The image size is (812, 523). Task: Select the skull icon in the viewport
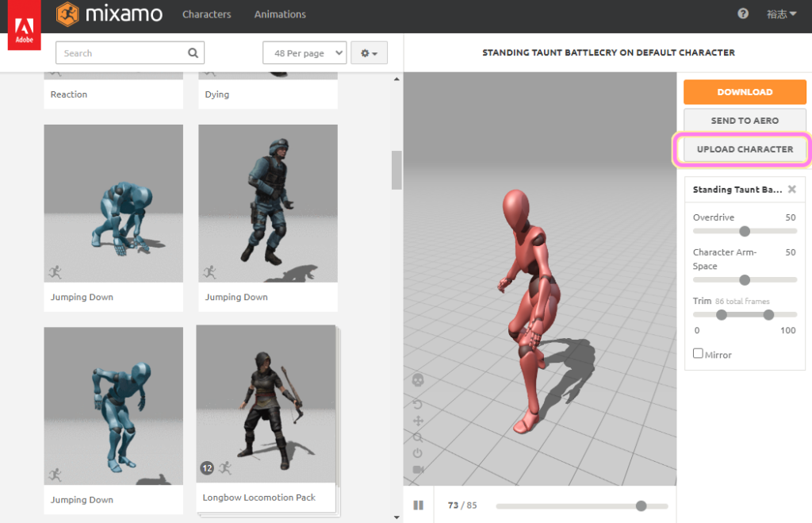418,381
